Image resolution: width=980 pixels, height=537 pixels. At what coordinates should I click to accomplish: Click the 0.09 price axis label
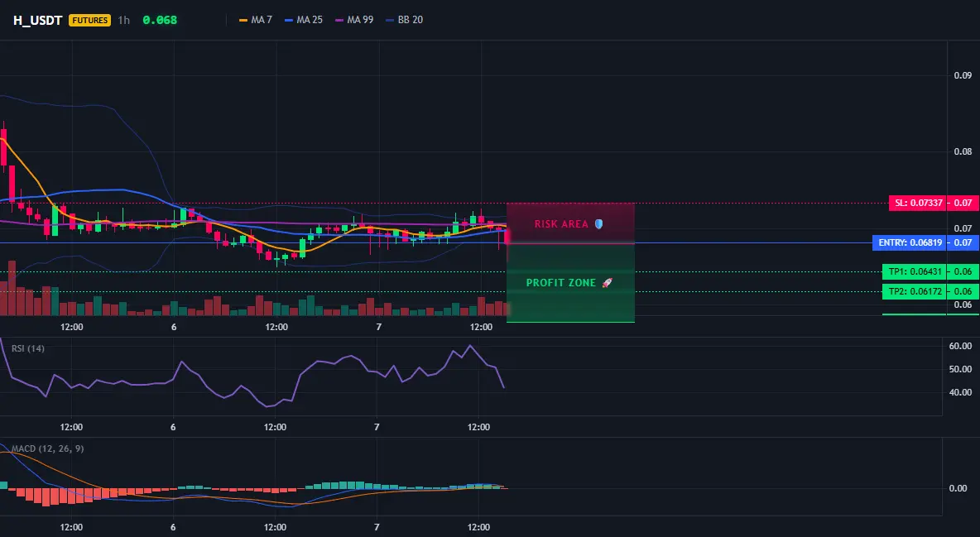tap(963, 75)
